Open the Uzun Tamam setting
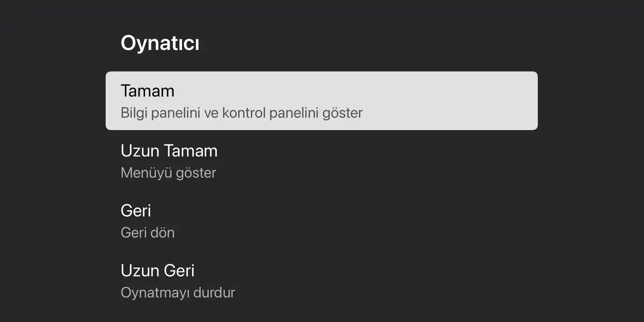 [x=321, y=161]
